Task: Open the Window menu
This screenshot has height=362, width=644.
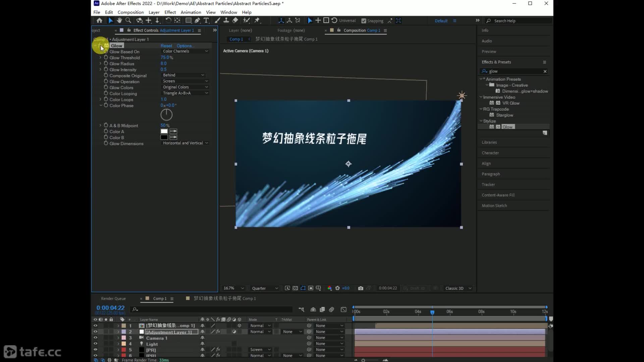Action: tap(229, 12)
